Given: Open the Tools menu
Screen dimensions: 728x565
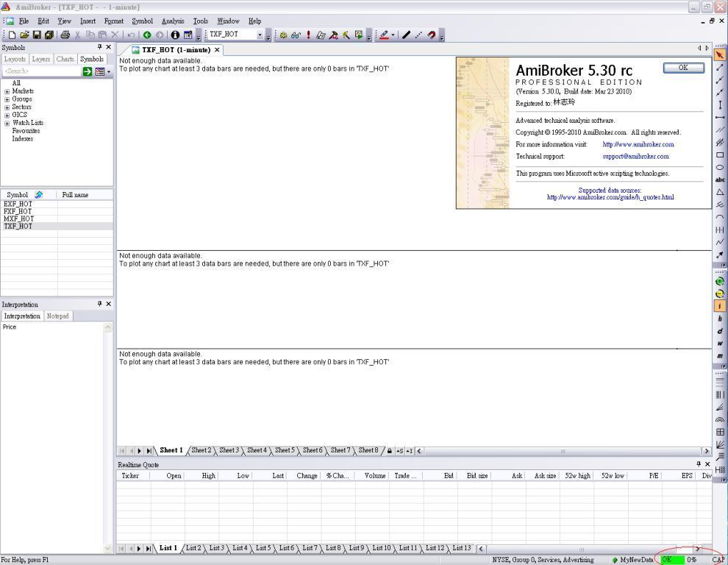Looking at the screenshot, I should 201,21.
